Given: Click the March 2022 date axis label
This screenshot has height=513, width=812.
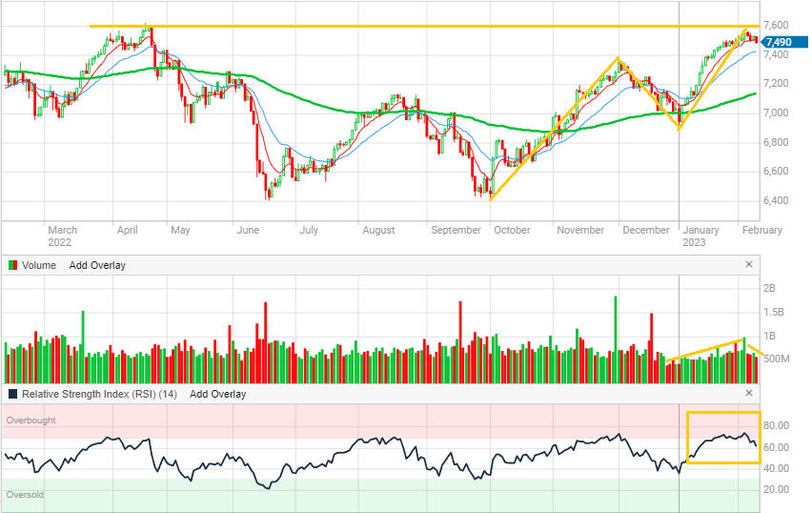Looking at the screenshot, I should pyautogui.click(x=62, y=236).
